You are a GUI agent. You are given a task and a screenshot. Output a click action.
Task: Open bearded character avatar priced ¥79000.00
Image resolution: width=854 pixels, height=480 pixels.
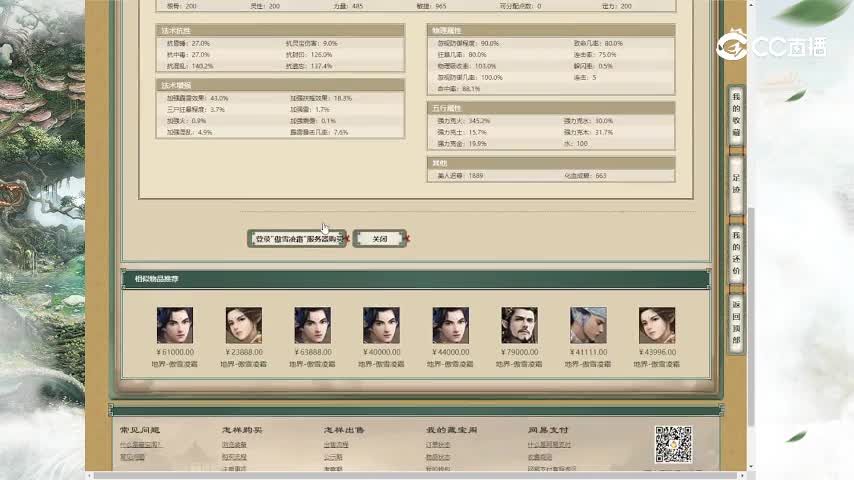click(x=519, y=325)
